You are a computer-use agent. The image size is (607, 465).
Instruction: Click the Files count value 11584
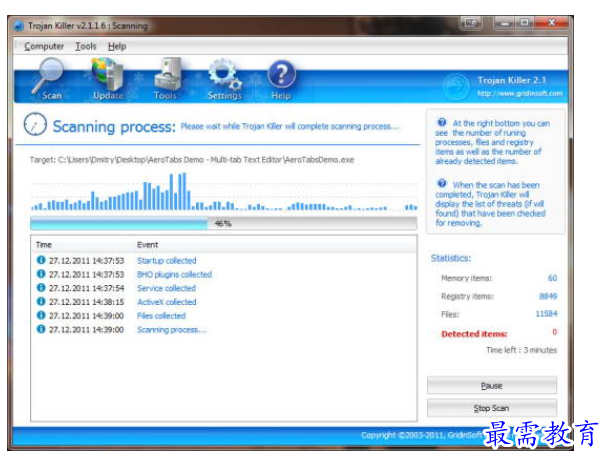(x=546, y=314)
